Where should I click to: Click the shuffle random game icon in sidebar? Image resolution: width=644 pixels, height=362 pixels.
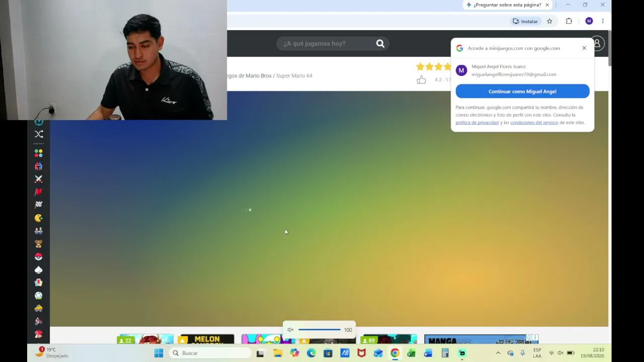coord(39,134)
